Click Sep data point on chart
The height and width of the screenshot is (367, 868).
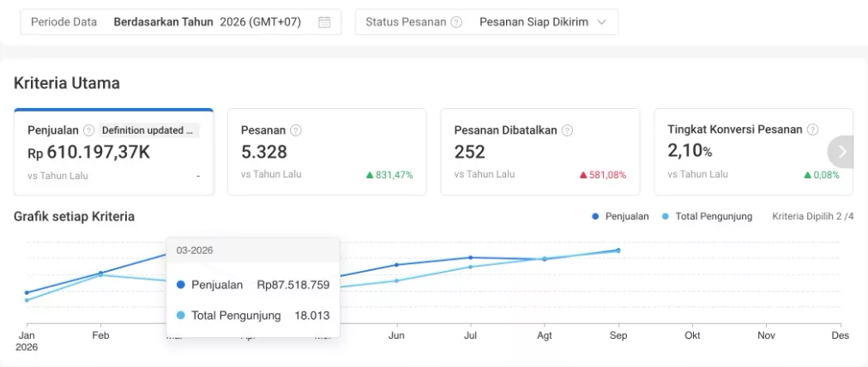[x=618, y=250]
